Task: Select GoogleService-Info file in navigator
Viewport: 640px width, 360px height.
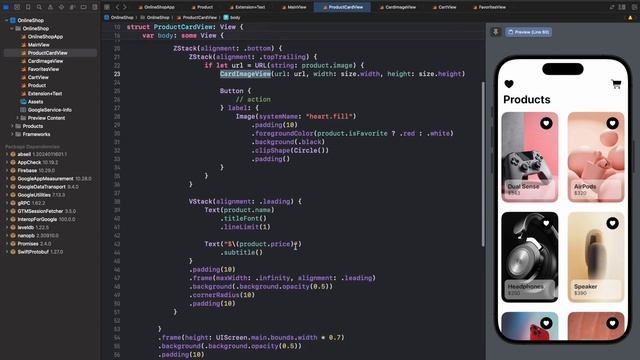Action: pos(49,110)
